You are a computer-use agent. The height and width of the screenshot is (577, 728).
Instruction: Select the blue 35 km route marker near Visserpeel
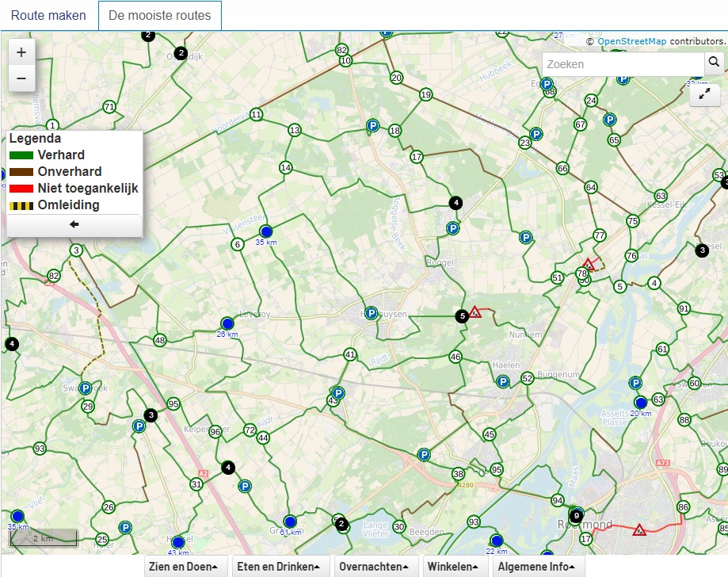[x=265, y=231]
